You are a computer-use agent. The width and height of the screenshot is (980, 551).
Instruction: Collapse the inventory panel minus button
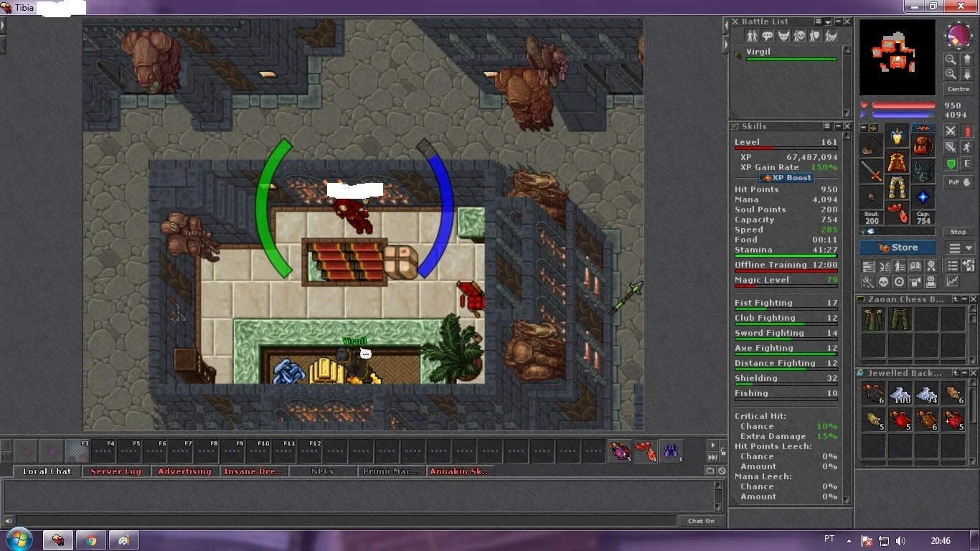(x=864, y=128)
